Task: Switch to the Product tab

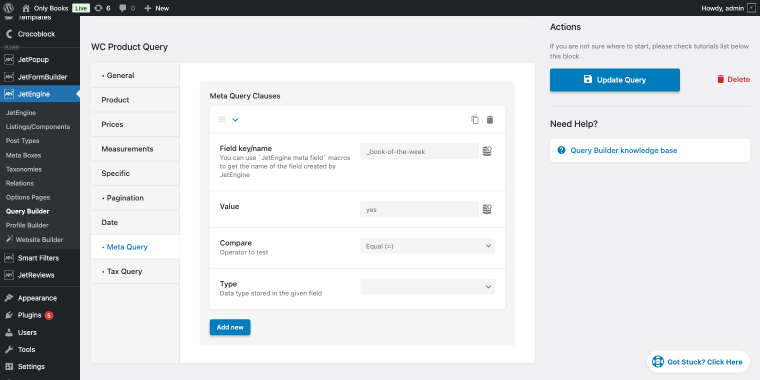Action: point(135,100)
